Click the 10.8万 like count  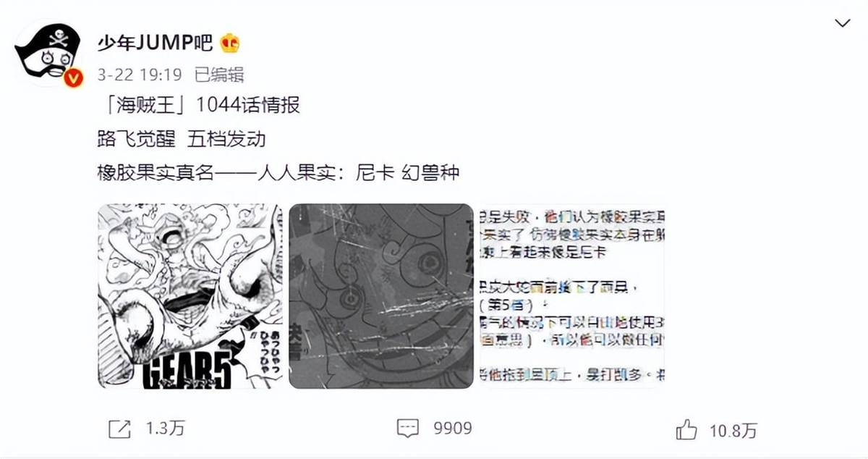coord(733,431)
